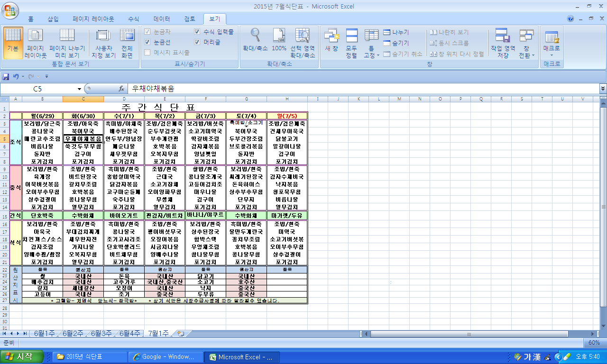The height and width of the screenshot is (364, 607).
Task: Switch to the 6월4주 sheet tab
Action: [129, 333]
